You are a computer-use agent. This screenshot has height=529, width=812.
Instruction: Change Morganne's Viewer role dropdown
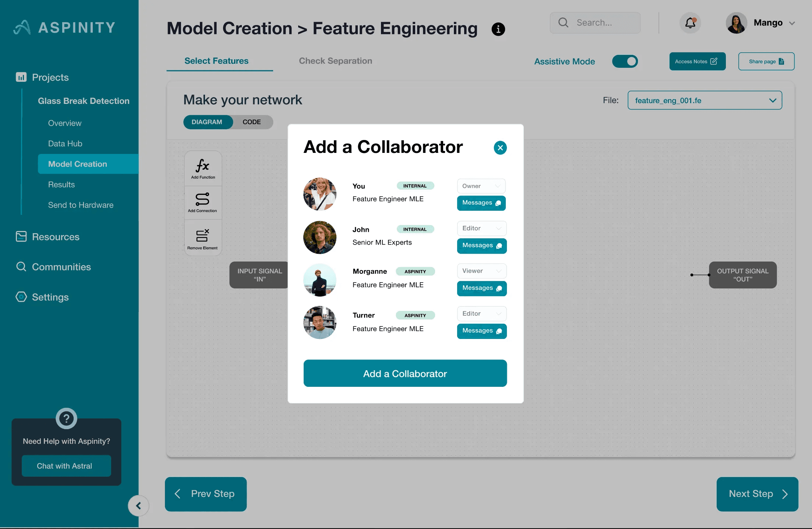pos(481,271)
